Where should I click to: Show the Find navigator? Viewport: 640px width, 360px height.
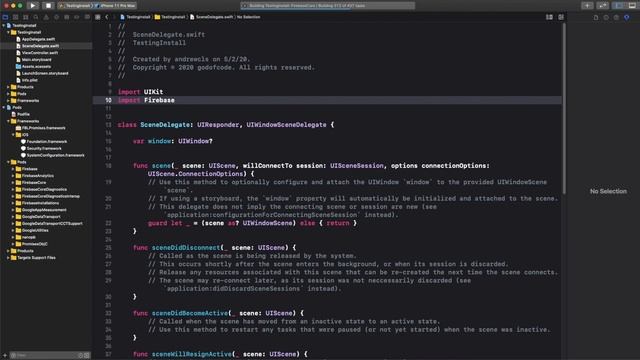(36, 17)
